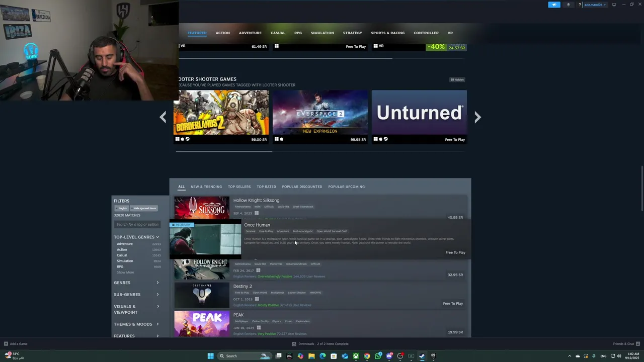Go to previous looter shooter carousel page
Viewport: 644px width, 362px height.
163,117
